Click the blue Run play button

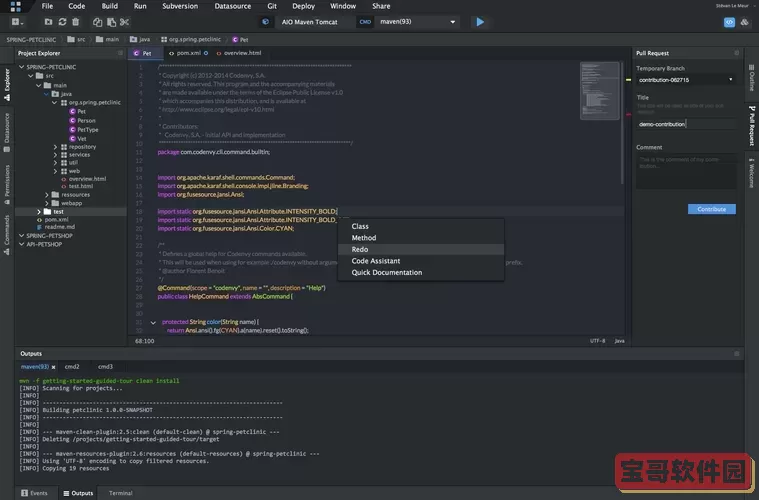click(480, 22)
